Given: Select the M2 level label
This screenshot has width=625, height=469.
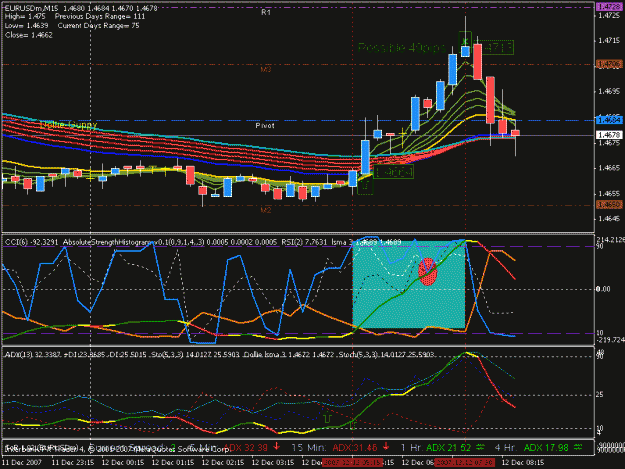Looking at the screenshot, I should [266, 210].
